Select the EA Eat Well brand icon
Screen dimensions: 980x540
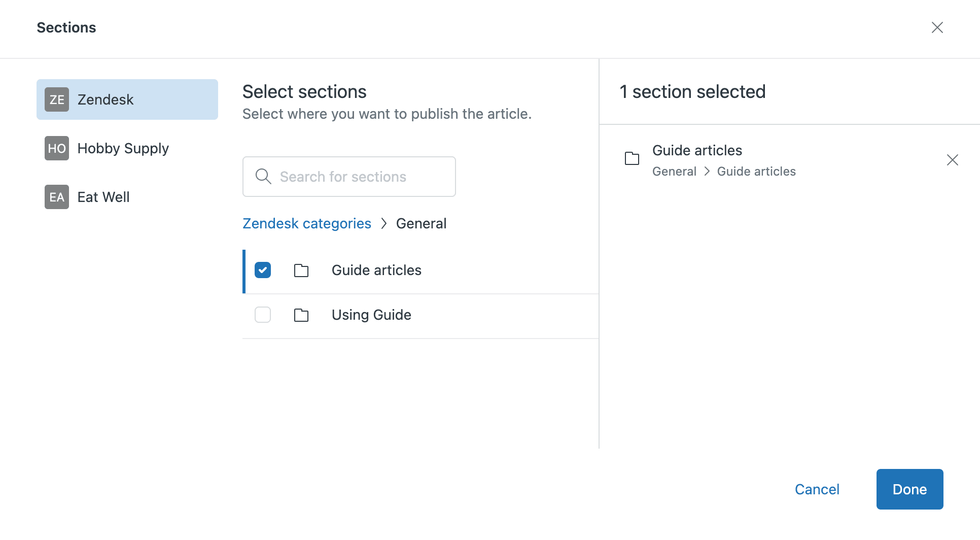pyautogui.click(x=56, y=197)
